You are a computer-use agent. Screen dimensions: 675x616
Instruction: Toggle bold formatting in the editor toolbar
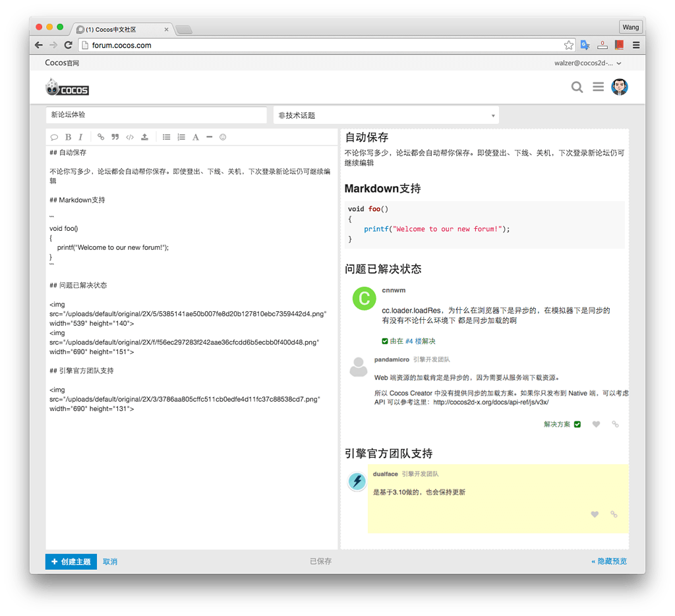click(68, 137)
